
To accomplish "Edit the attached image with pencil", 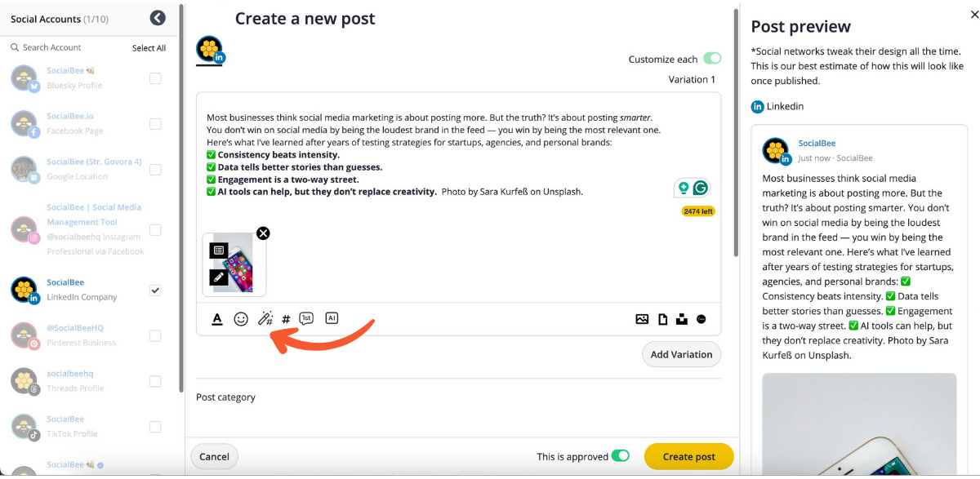I will (x=218, y=277).
